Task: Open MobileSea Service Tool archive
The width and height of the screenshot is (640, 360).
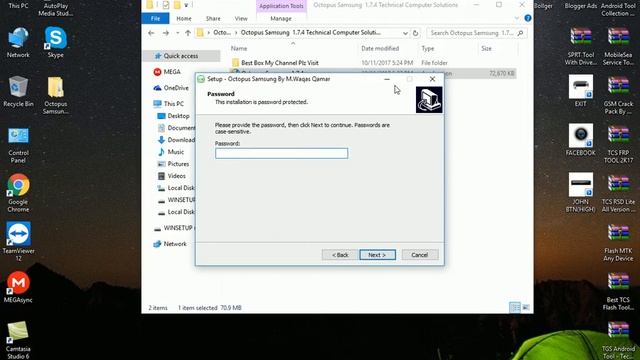Action: 618,46
